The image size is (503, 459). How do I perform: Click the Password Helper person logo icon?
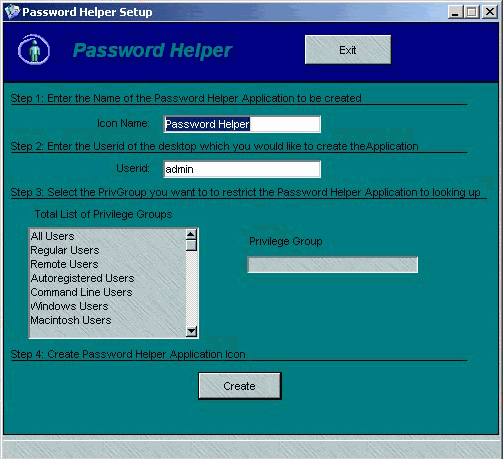34,50
